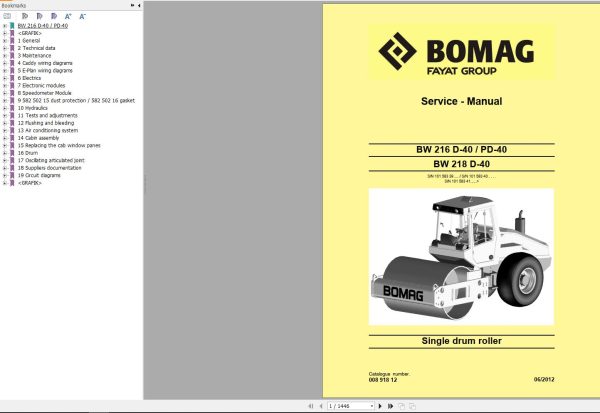Click the BW 218 D-40 model title text

(461, 164)
